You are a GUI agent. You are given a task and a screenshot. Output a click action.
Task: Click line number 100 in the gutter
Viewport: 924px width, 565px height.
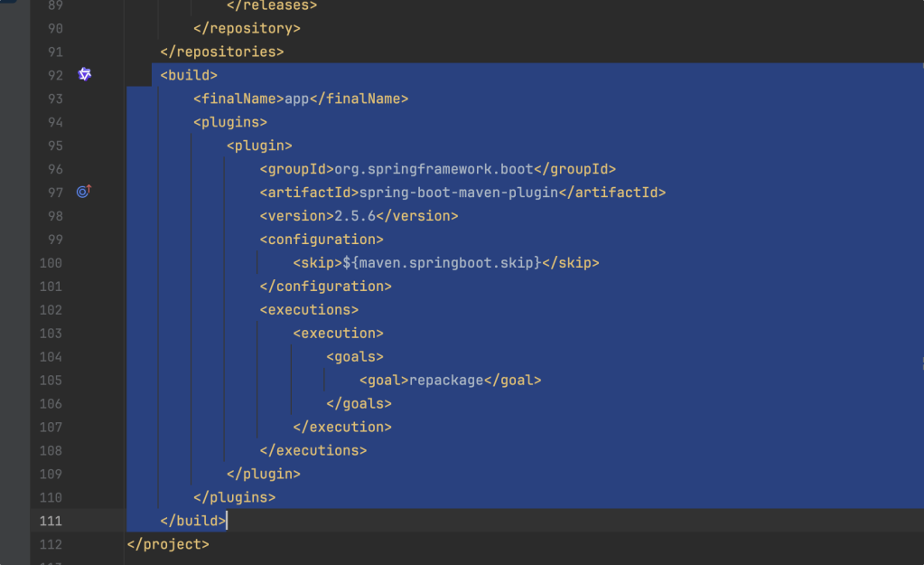tap(50, 263)
